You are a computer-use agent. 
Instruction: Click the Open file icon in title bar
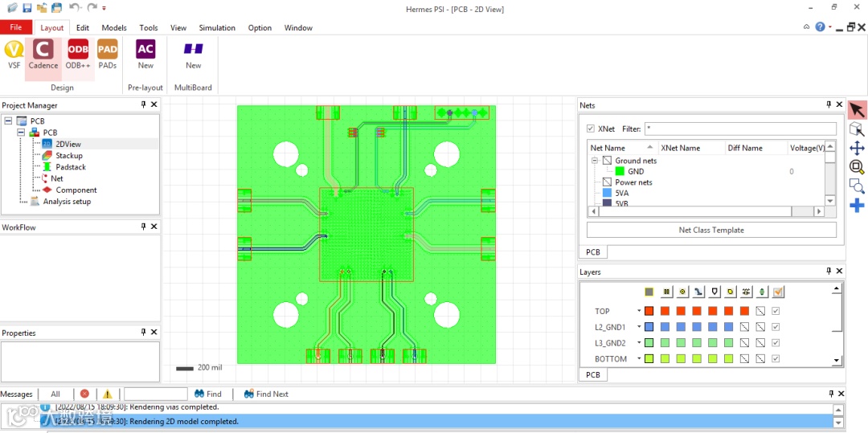coord(12,8)
